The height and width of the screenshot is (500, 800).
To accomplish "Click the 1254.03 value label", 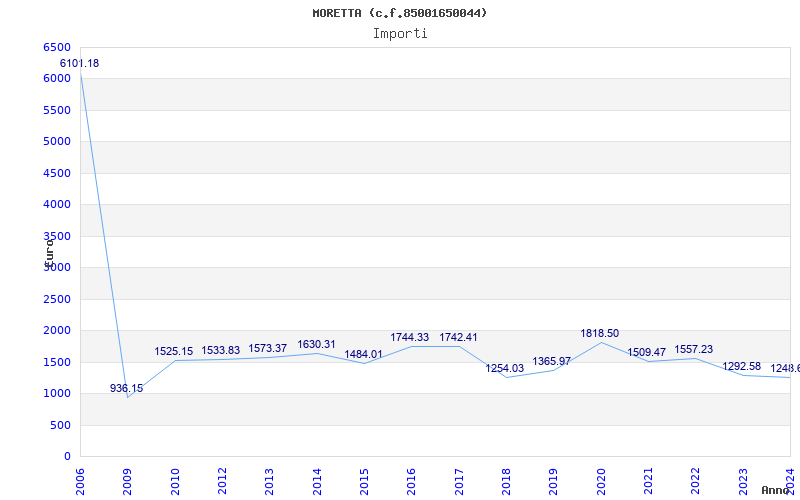I will pos(505,369).
